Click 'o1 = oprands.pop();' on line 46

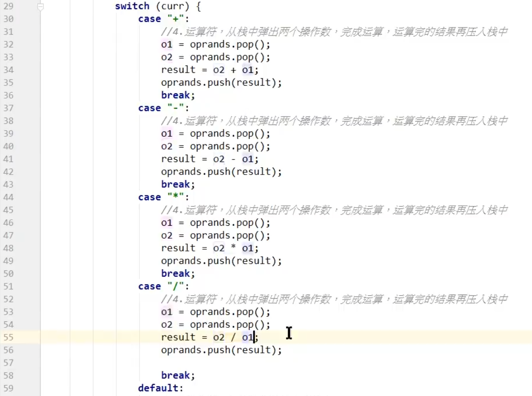pos(216,223)
